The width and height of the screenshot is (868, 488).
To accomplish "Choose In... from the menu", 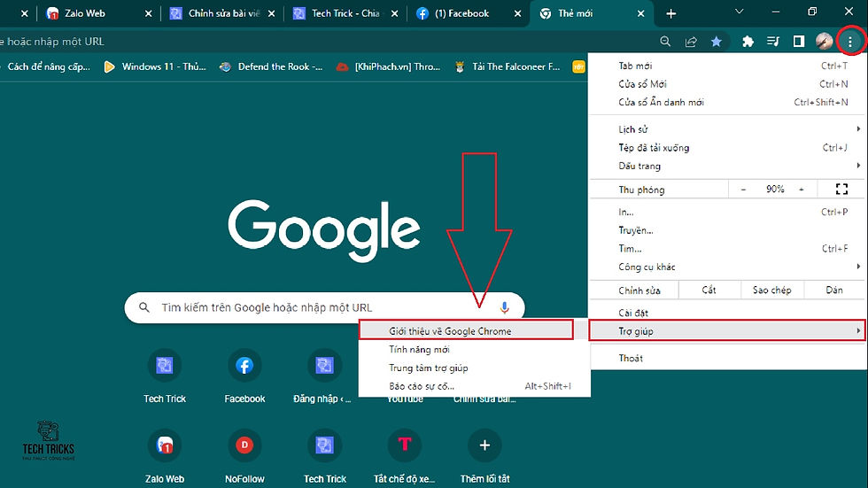I will coord(727,212).
